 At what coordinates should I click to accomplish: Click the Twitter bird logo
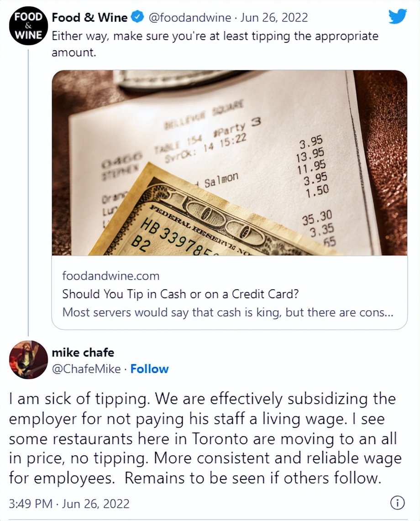(x=398, y=17)
